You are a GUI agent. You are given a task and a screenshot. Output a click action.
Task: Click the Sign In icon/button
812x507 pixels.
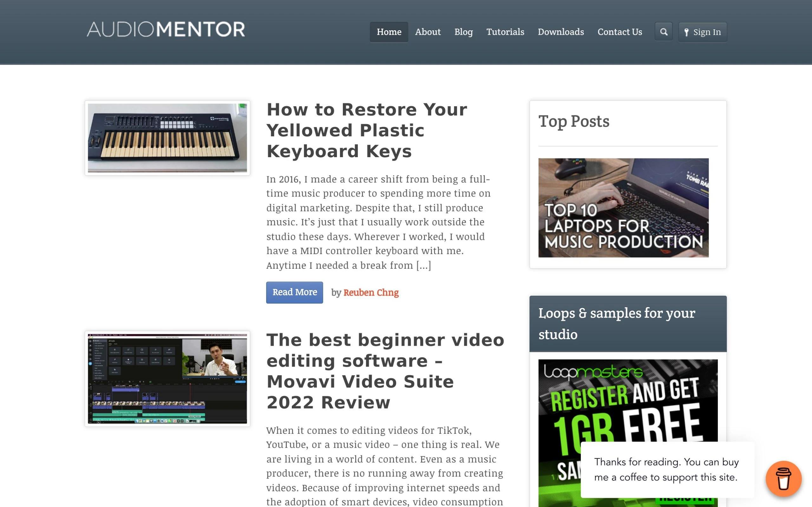pyautogui.click(x=702, y=32)
